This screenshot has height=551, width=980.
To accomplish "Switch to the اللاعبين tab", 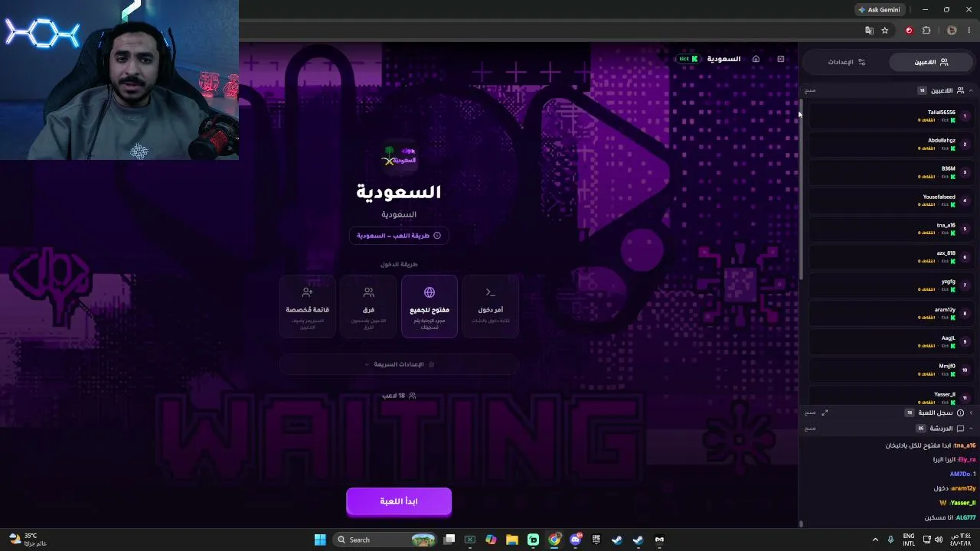I will point(931,62).
